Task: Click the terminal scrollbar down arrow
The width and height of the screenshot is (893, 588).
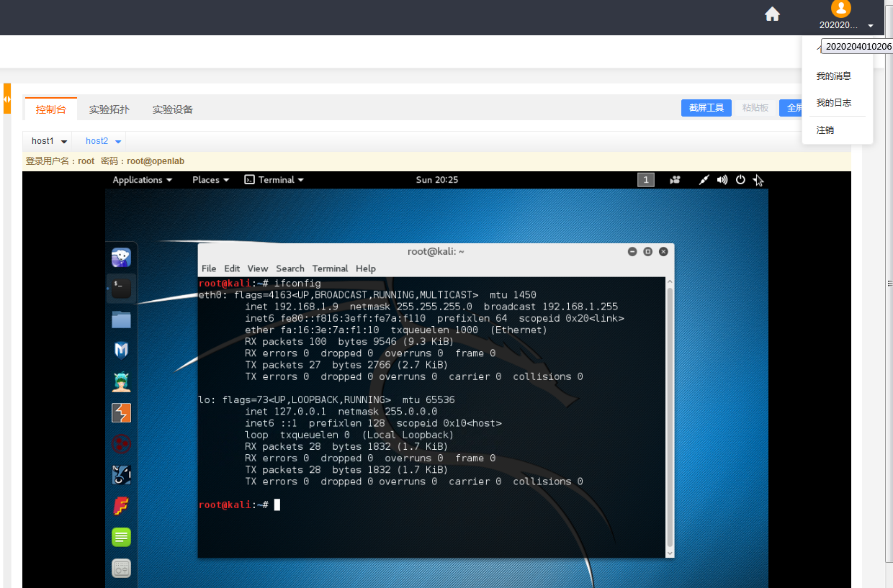Action: point(670,553)
